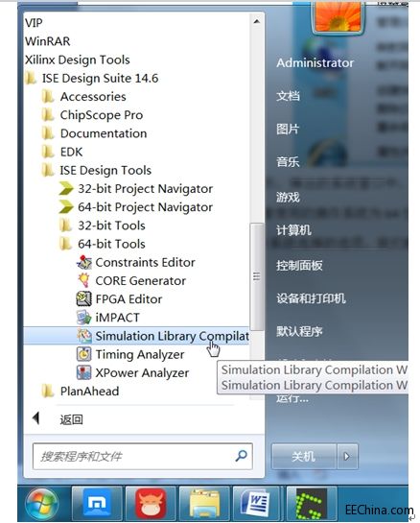Screen dimensions: 420x523
Task: Open the EDK folder
Action: [x=62, y=152]
